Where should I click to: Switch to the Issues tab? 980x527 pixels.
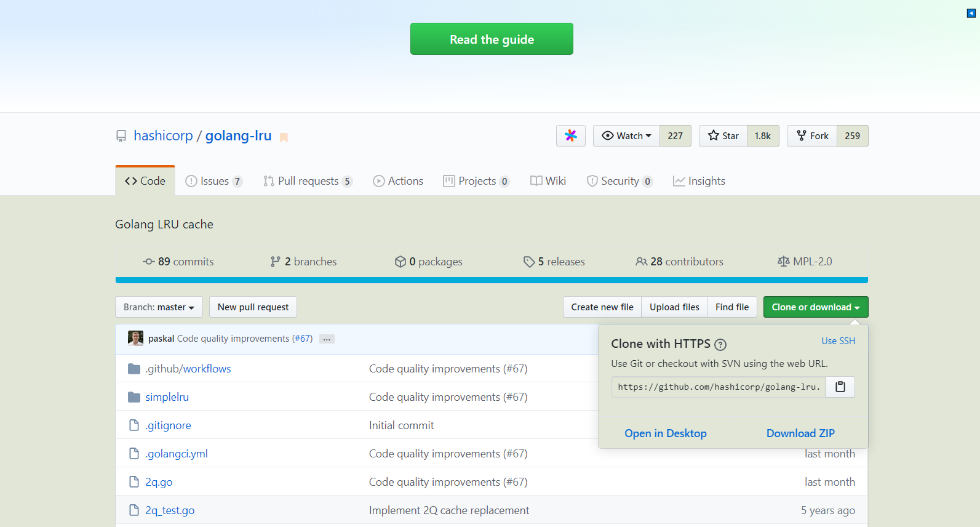214,181
